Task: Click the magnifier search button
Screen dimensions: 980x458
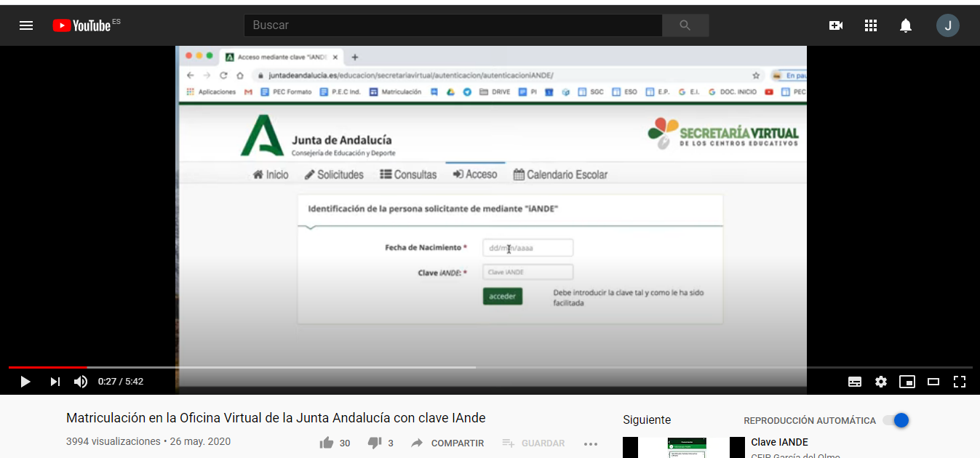Action: coord(685,25)
